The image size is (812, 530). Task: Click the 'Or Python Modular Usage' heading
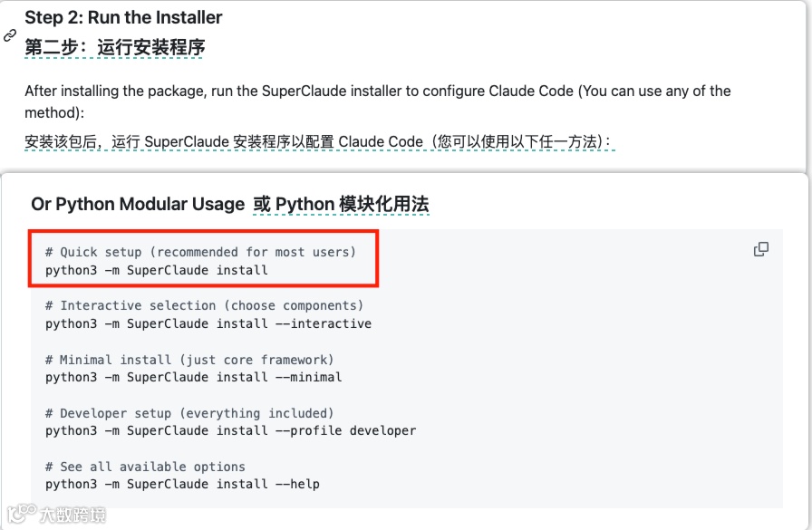pyautogui.click(x=138, y=204)
